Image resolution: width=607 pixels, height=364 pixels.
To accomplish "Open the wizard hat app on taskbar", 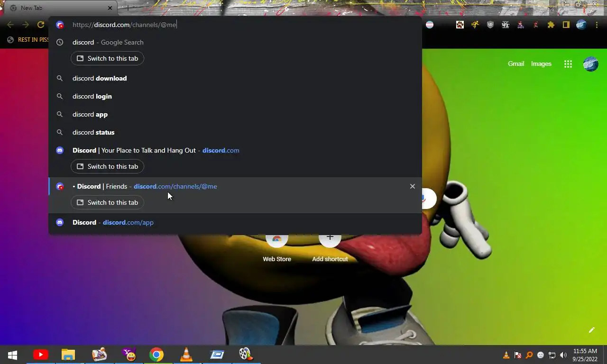I will click(99, 355).
